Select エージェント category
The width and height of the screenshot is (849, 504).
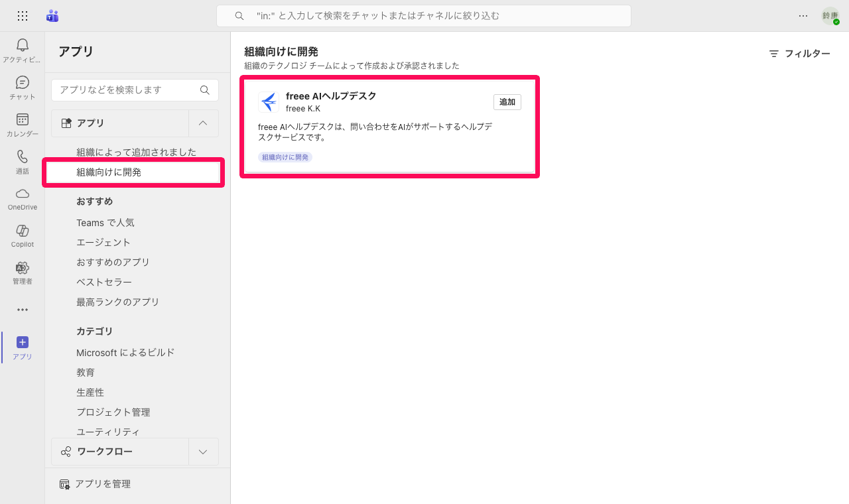pos(103,243)
